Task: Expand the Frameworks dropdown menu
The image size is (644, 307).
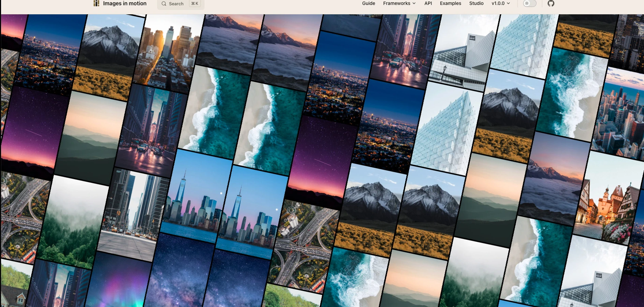Action: click(x=399, y=3)
